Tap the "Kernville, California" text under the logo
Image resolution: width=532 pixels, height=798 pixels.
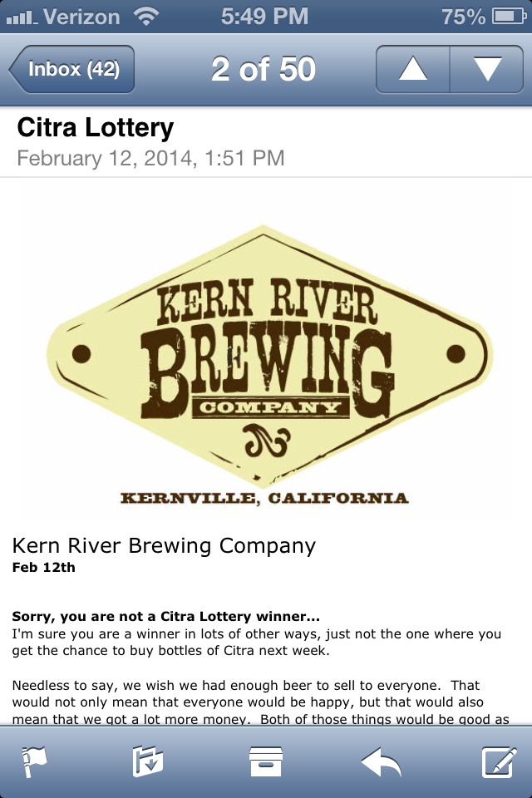264,499
